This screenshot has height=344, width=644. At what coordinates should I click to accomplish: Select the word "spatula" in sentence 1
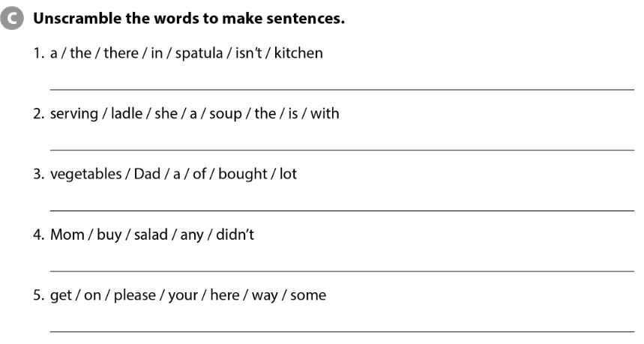click(x=199, y=54)
